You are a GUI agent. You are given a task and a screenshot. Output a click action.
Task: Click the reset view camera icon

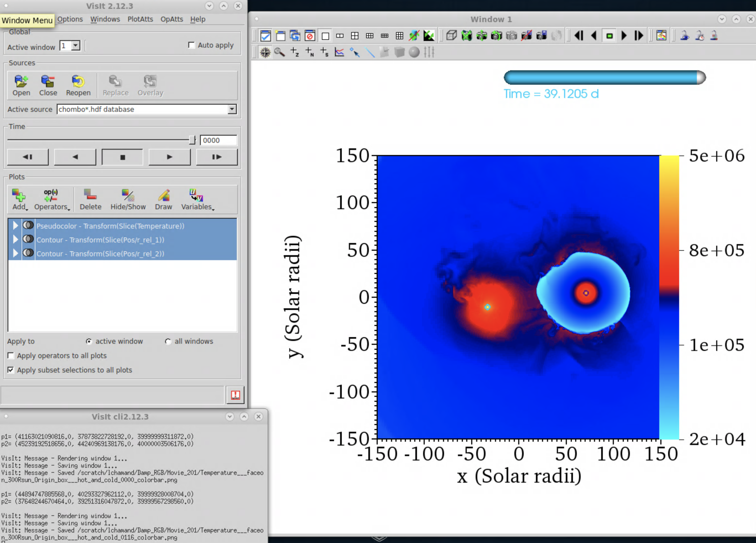(467, 35)
